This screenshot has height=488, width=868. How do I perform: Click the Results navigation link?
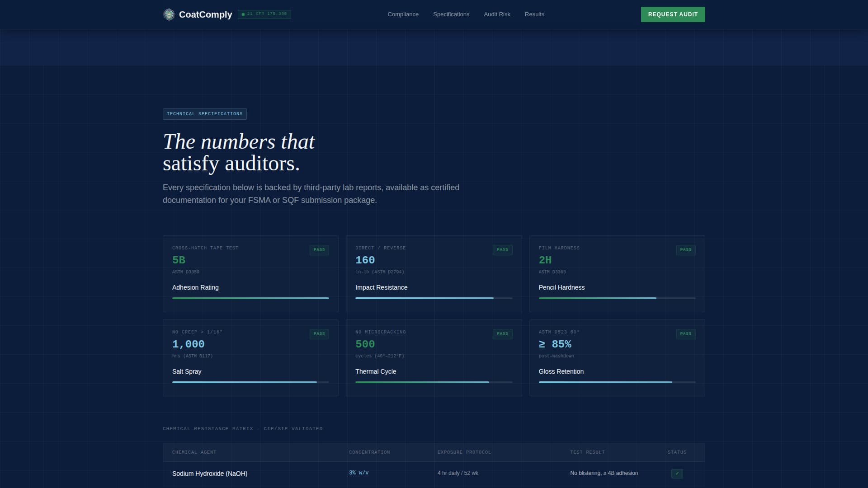(534, 14)
